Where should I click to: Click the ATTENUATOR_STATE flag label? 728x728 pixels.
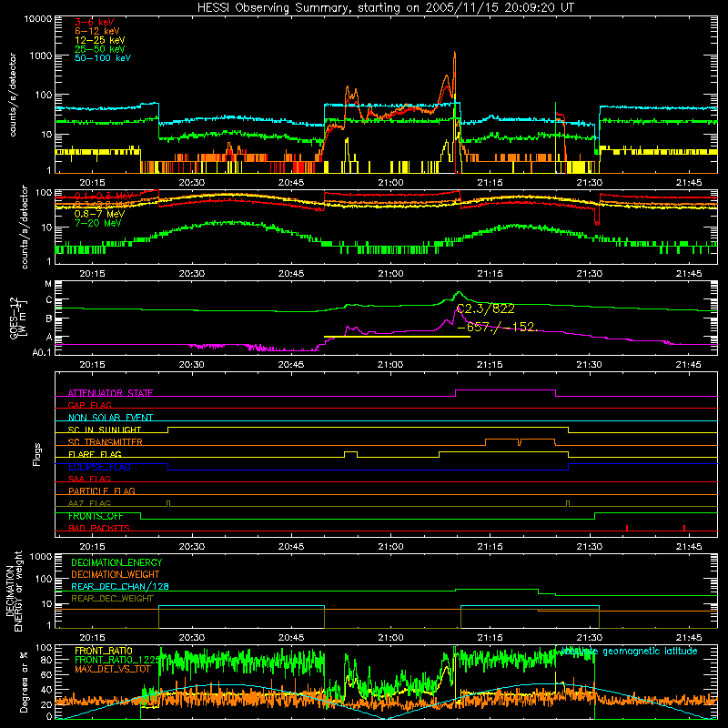pos(110,393)
